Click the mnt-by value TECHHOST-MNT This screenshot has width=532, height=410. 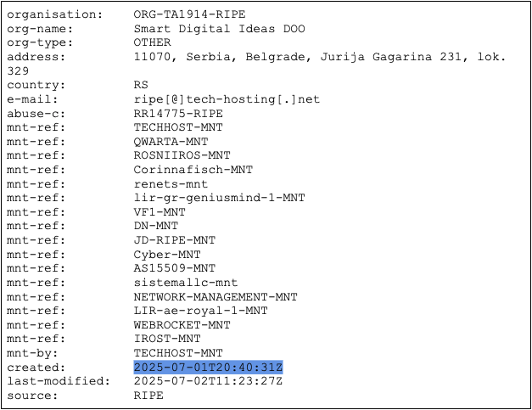click(178, 352)
